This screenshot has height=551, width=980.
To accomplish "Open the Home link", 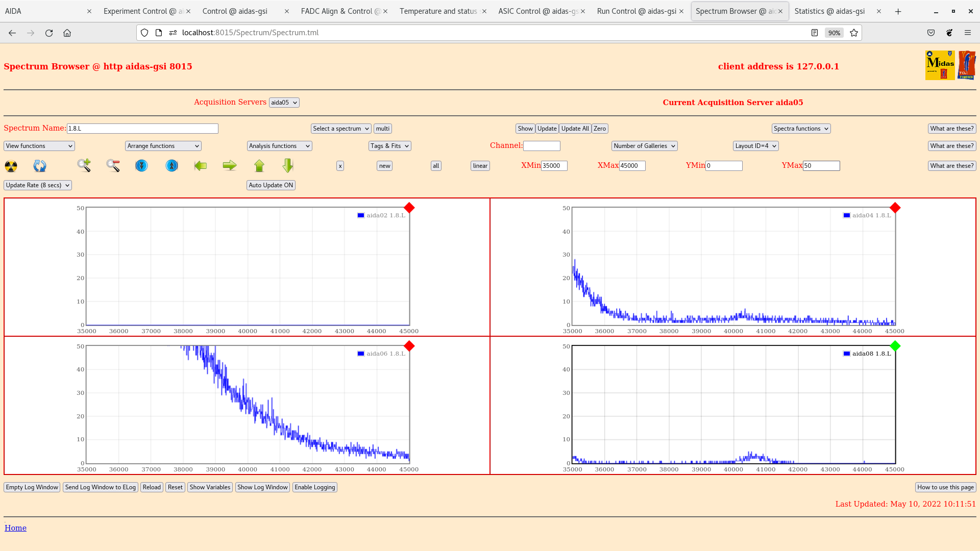I will point(15,528).
